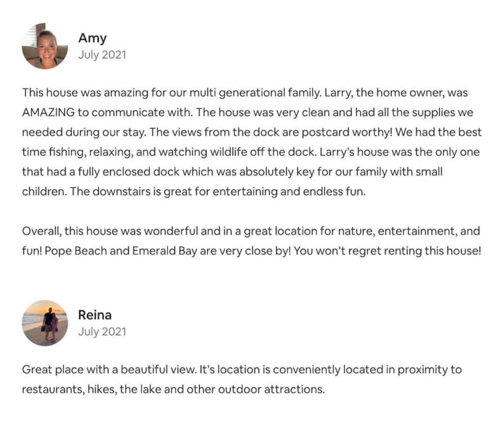Click 'Great place with a beautiful view'
The image size is (504, 422).
click(108, 370)
